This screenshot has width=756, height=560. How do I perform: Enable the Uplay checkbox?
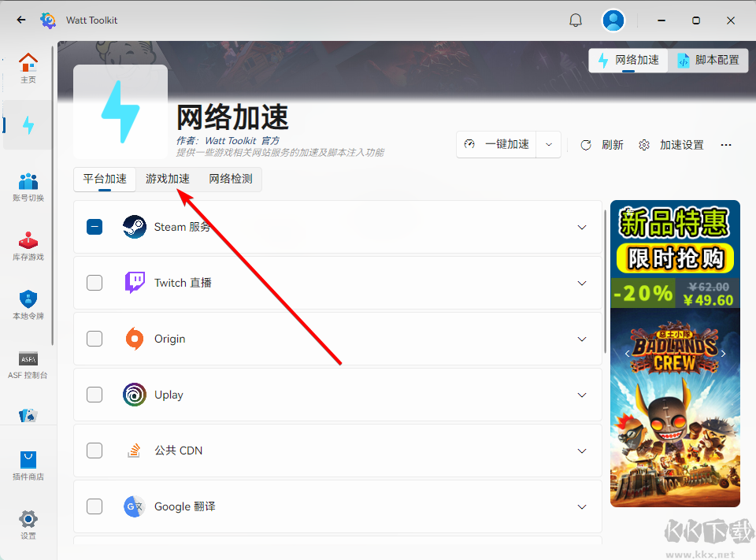coord(94,395)
